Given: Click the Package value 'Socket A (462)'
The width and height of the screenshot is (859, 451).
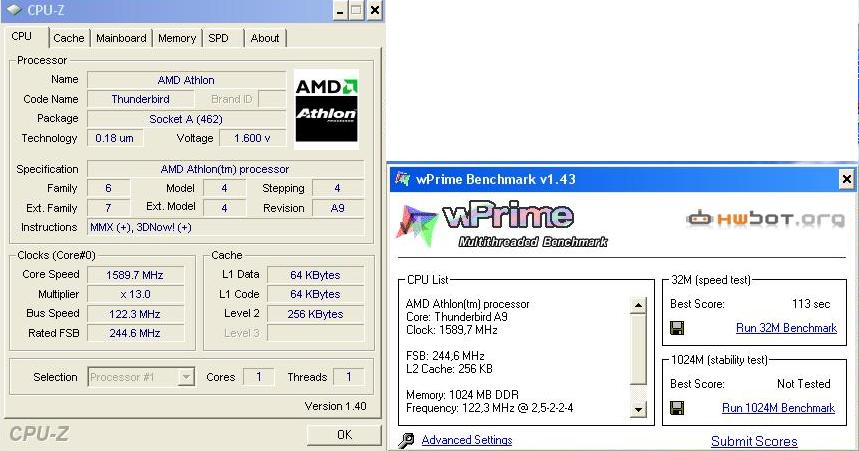Looking at the screenshot, I should point(186,119).
